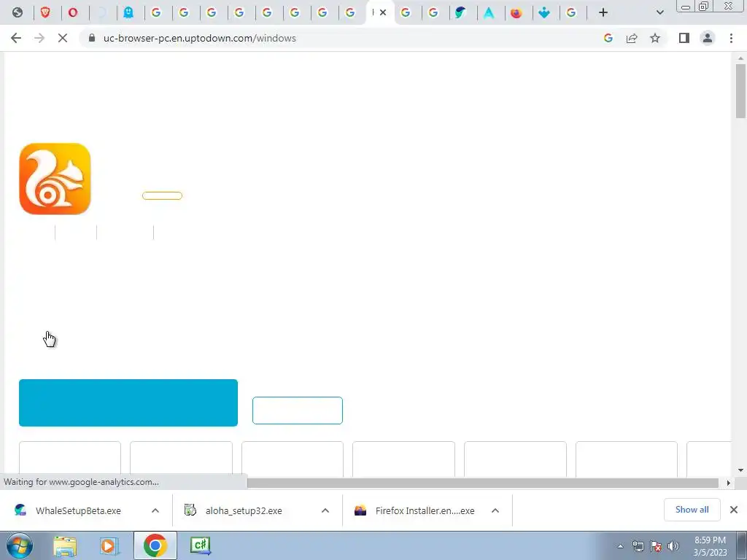747x560 pixels.
Task: Open the Ghostery ghost icon tab
Action: tap(128, 13)
